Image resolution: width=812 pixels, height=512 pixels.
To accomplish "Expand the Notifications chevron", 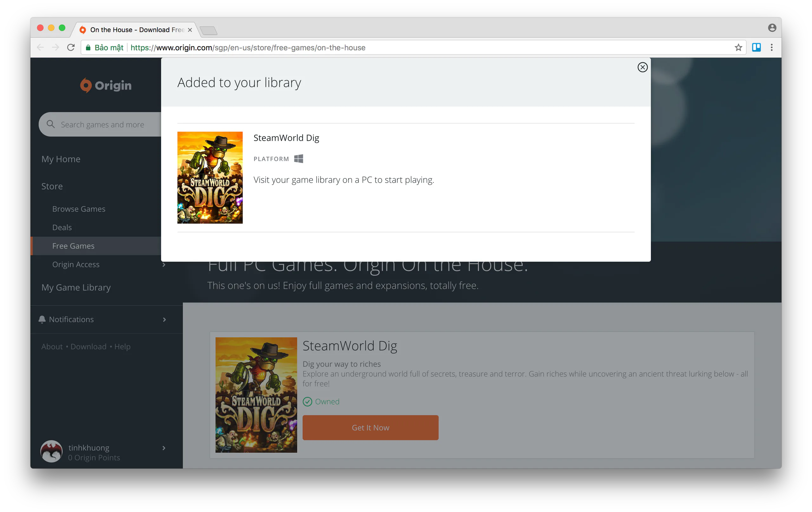I will [x=164, y=320].
